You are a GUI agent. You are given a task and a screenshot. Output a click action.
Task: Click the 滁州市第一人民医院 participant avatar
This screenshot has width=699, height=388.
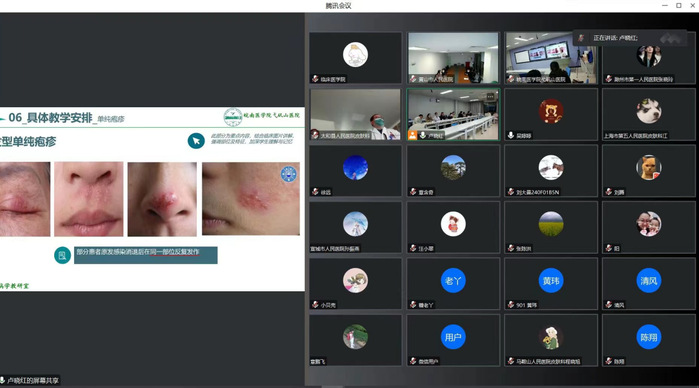coord(649,55)
